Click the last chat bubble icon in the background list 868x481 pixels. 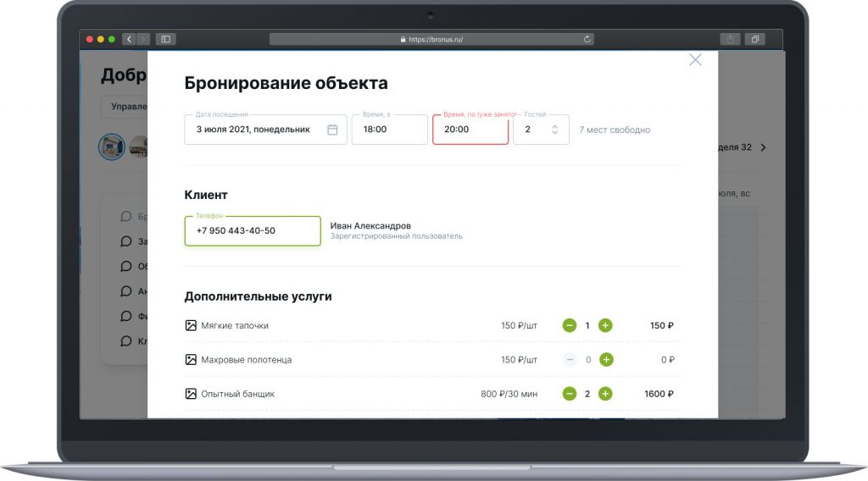click(126, 340)
